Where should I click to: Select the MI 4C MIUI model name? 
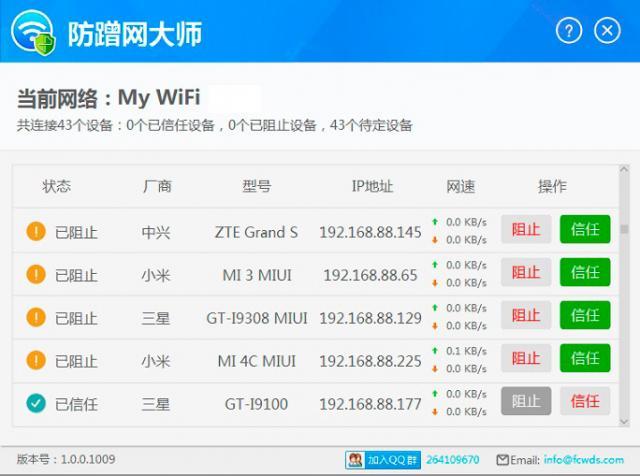pyautogui.click(x=257, y=361)
